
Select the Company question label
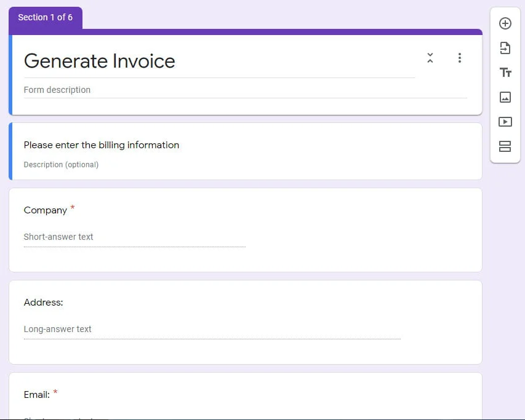pos(45,210)
